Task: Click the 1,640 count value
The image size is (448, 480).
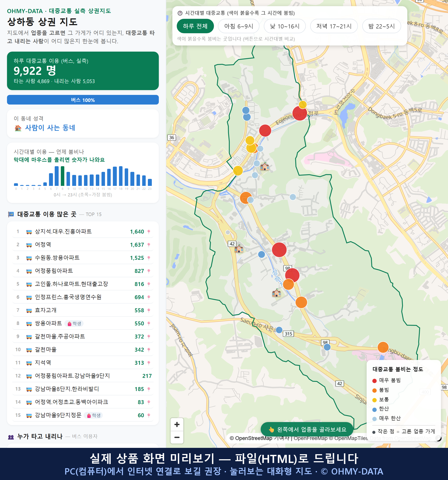Action: tap(137, 232)
